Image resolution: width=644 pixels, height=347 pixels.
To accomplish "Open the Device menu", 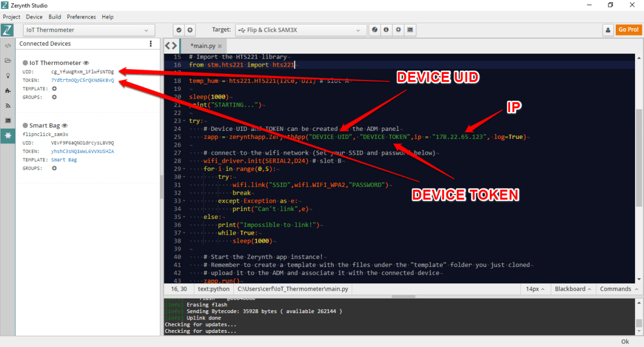I will coord(34,17).
